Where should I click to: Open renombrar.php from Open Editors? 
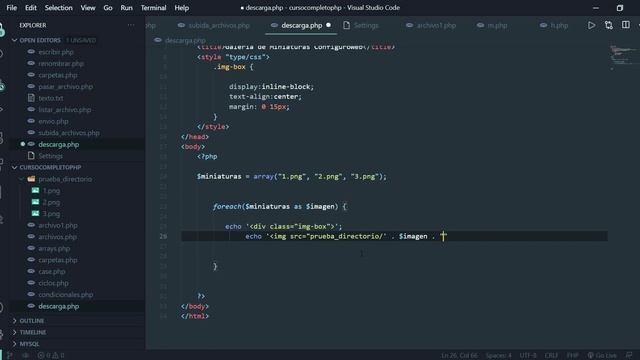click(61, 64)
